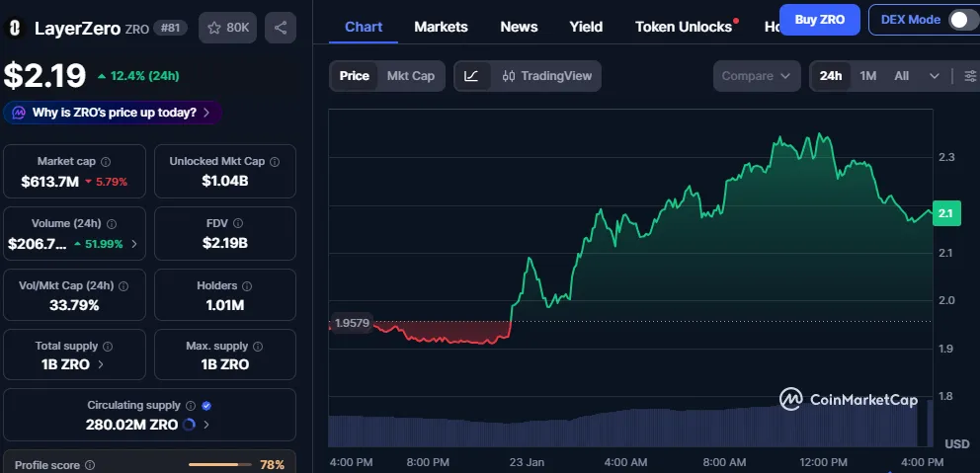Select the line chart icon
The width and height of the screenshot is (980, 473).
click(x=472, y=76)
